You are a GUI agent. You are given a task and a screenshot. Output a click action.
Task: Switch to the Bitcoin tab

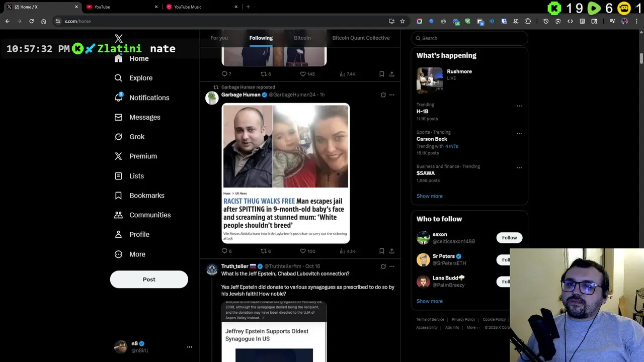(x=302, y=38)
